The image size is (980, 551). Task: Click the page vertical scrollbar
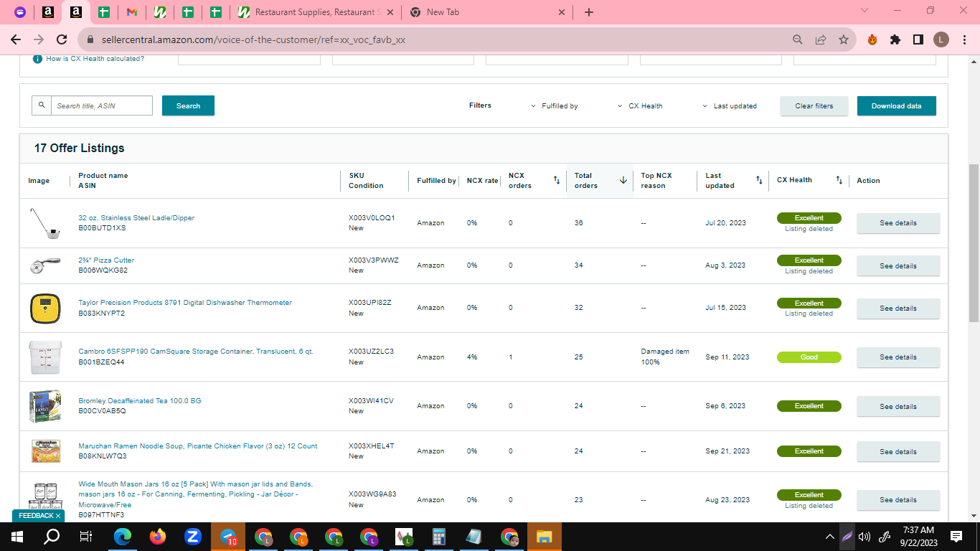[x=974, y=244]
